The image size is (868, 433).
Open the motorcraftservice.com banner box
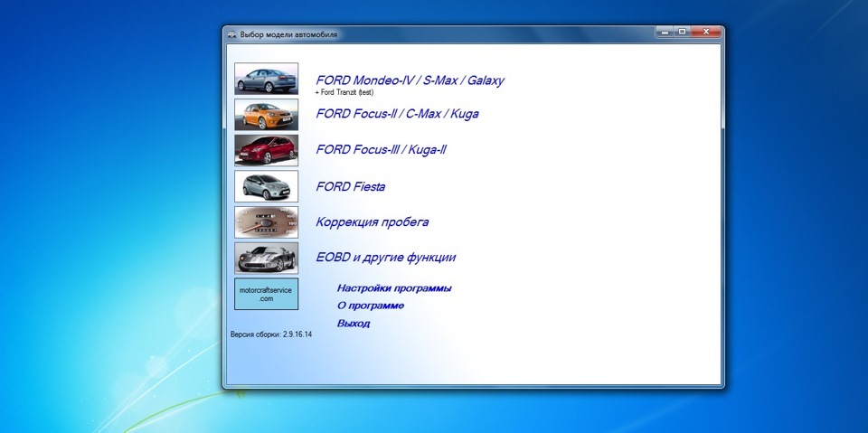pos(266,294)
